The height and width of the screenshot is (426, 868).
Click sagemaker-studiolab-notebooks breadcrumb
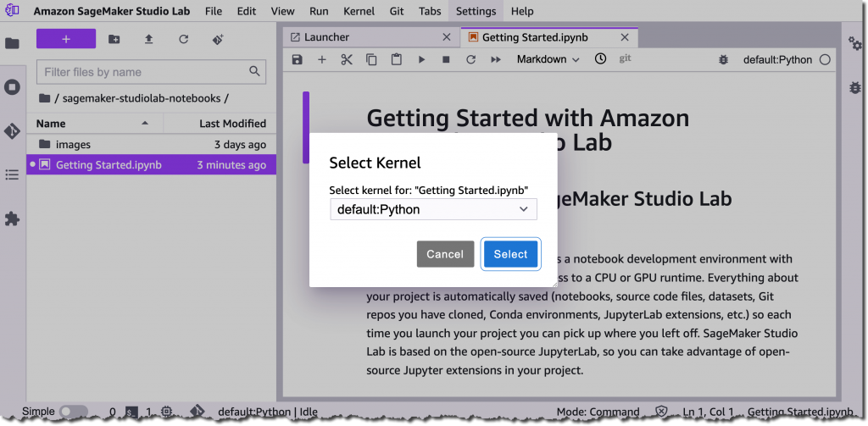coord(142,98)
